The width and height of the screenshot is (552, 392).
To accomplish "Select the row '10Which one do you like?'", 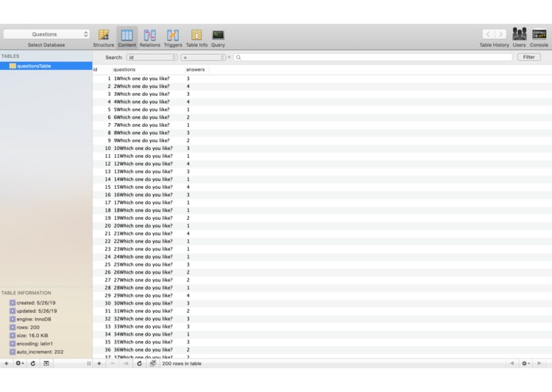I will 322,148.
